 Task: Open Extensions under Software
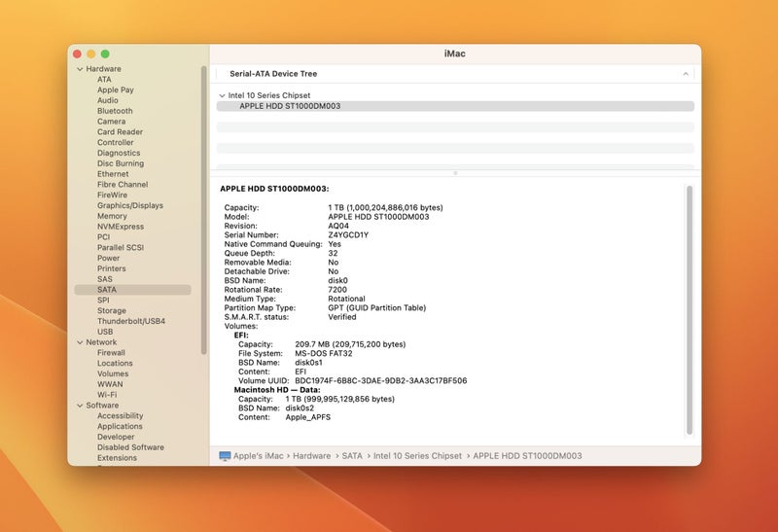pos(117,458)
